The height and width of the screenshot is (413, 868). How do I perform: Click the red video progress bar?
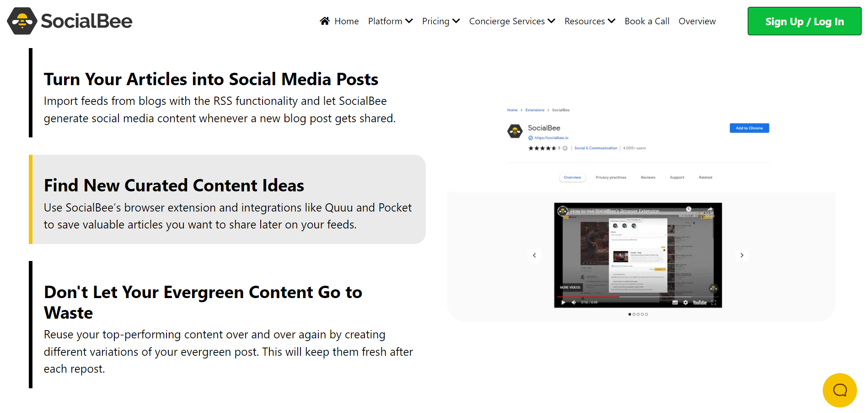(x=588, y=297)
